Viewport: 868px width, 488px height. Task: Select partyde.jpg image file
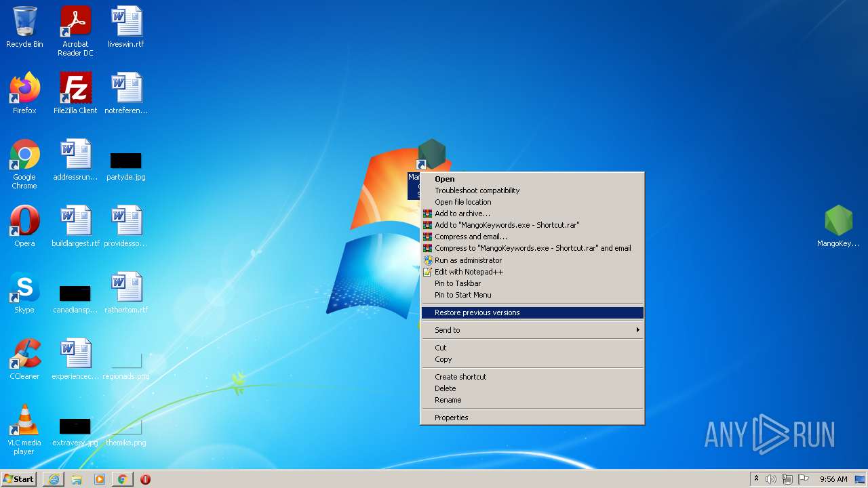point(126,165)
